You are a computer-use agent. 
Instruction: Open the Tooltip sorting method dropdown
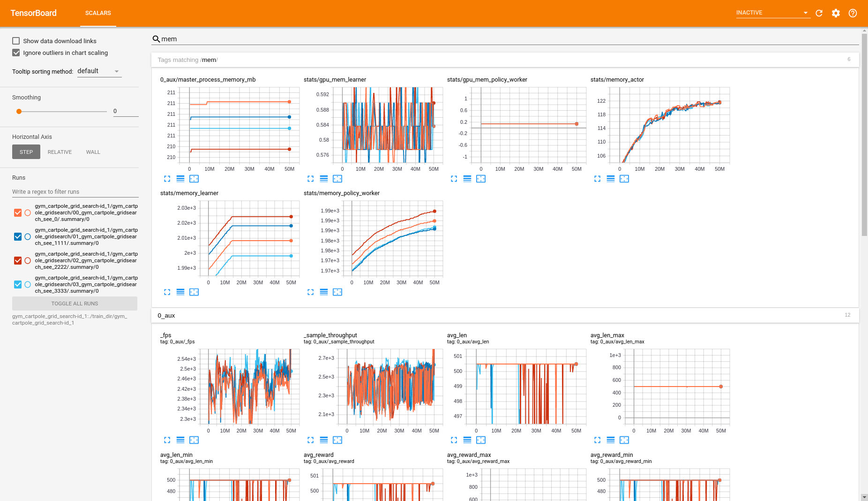coord(98,71)
